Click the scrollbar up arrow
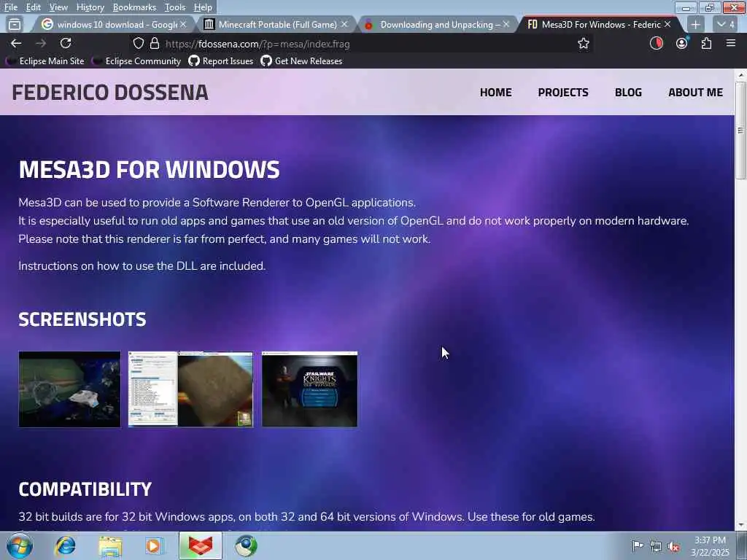 pos(740,75)
